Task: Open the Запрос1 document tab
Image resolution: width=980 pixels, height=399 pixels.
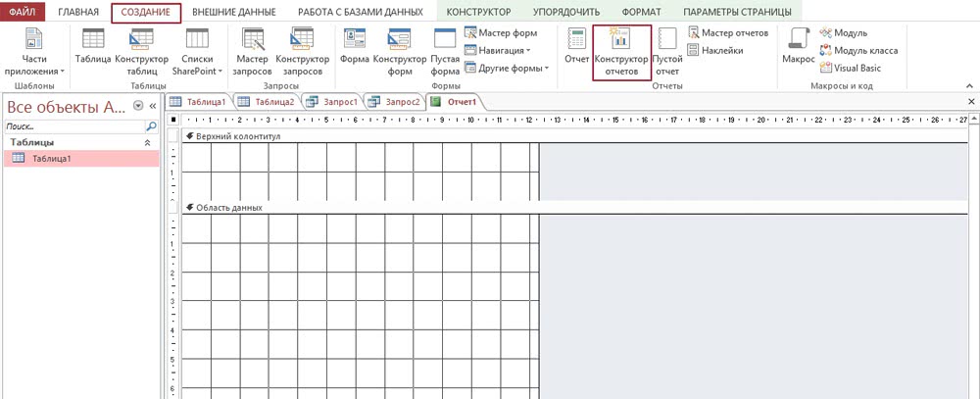Action: (x=334, y=102)
